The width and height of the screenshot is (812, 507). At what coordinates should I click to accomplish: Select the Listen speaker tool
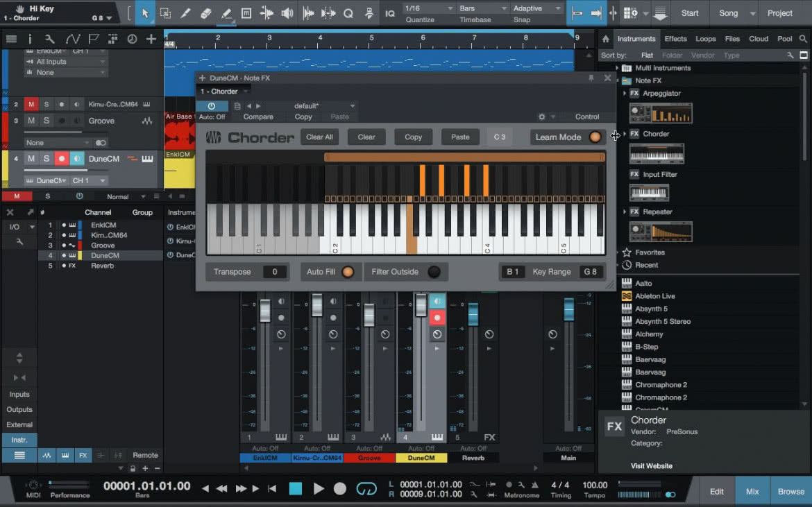(287, 13)
